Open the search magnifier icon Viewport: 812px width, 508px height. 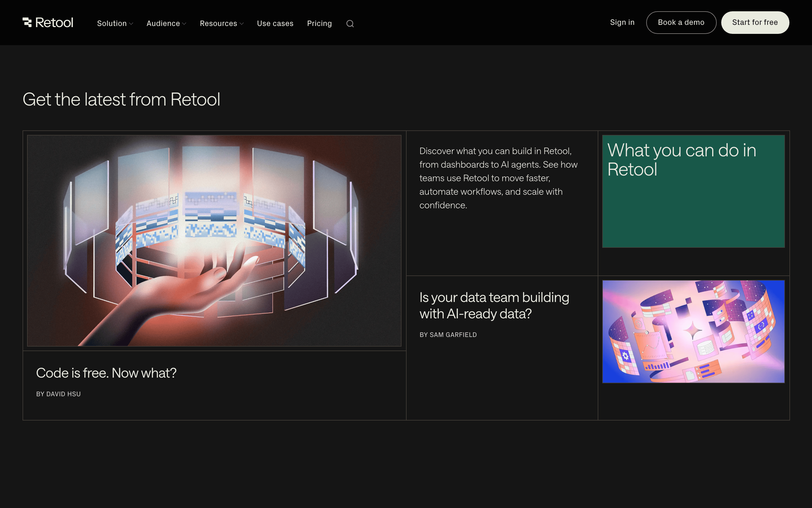[x=350, y=23]
